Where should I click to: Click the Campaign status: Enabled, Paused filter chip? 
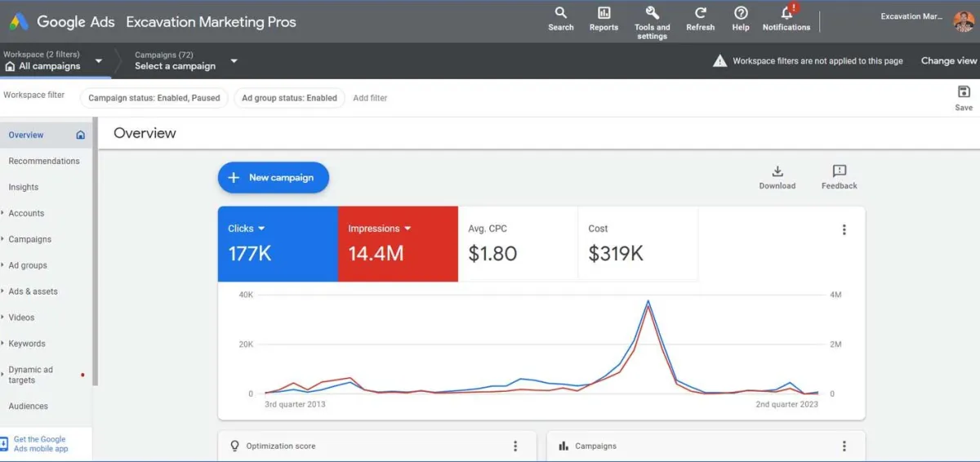[154, 98]
